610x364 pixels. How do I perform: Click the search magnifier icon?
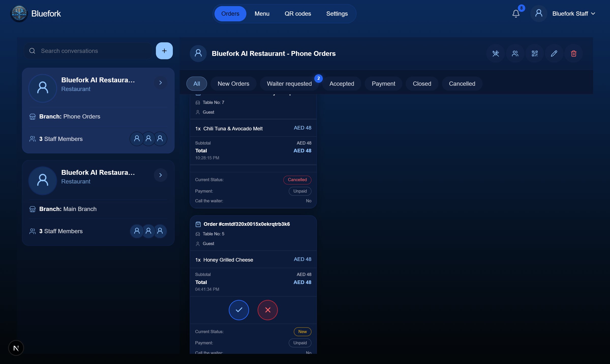pyautogui.click(x=32, y=51)
